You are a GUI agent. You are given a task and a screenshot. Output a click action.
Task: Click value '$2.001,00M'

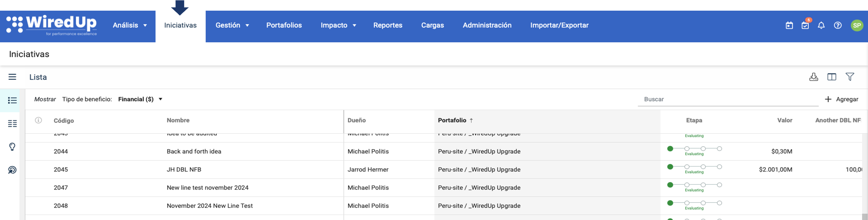775,170
